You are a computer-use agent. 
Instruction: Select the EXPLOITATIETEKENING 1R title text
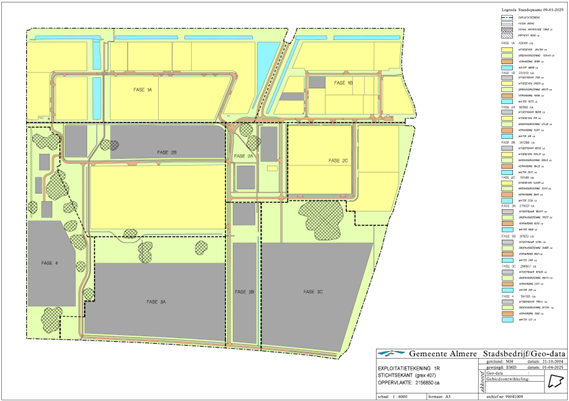coord(409,368)
